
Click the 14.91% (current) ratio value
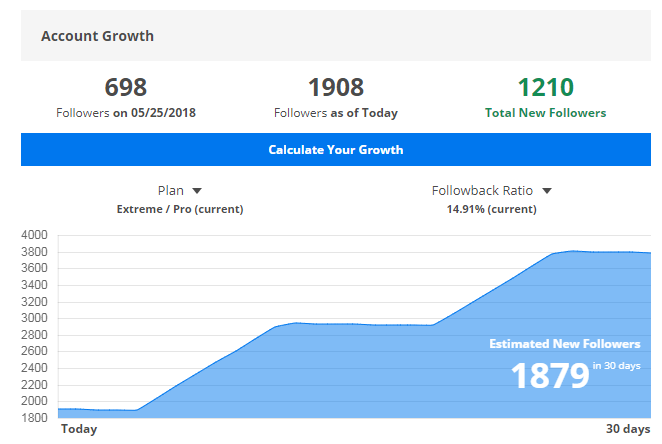coord(491,209)
